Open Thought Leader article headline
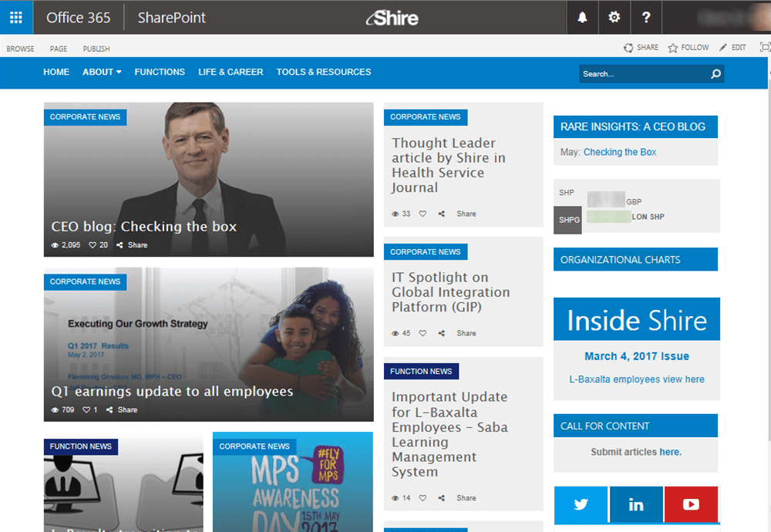 [x=449, y=165]
